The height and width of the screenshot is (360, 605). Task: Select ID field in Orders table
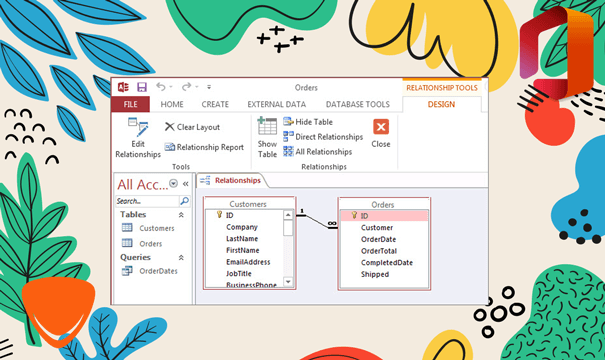(x=384, y=216)
